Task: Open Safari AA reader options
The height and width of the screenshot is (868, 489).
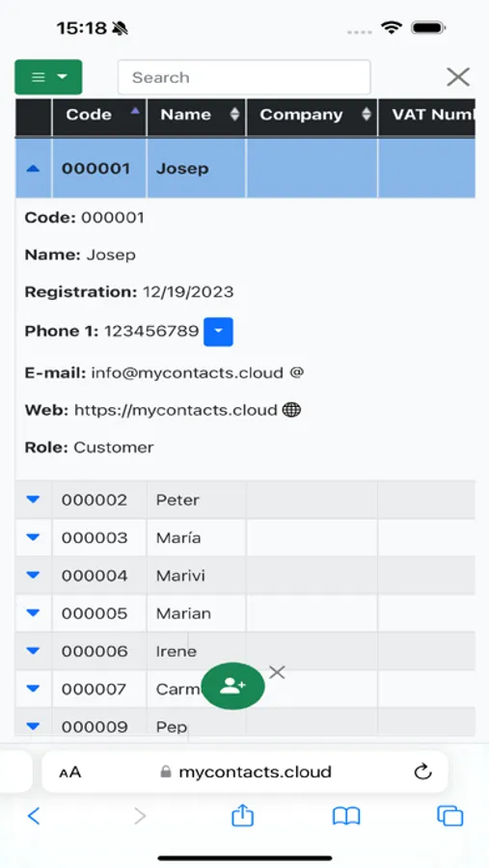Action: pyautogui.click(x=69, y=772)
